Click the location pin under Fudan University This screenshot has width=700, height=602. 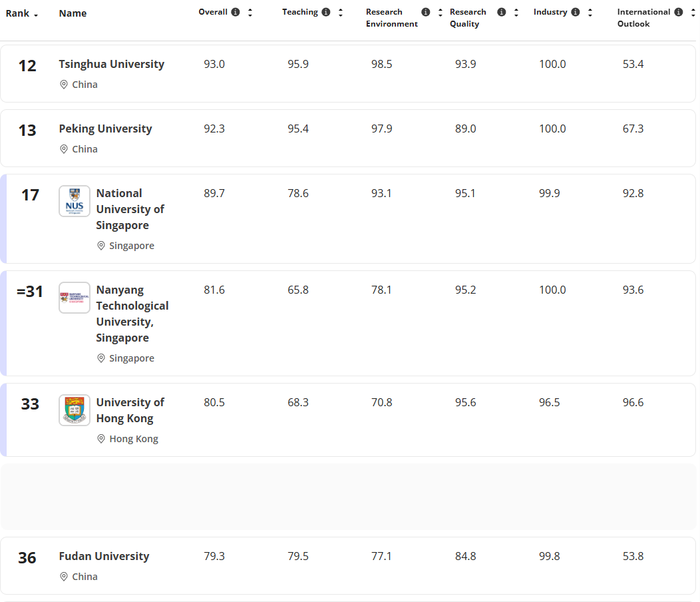(64, 577)
